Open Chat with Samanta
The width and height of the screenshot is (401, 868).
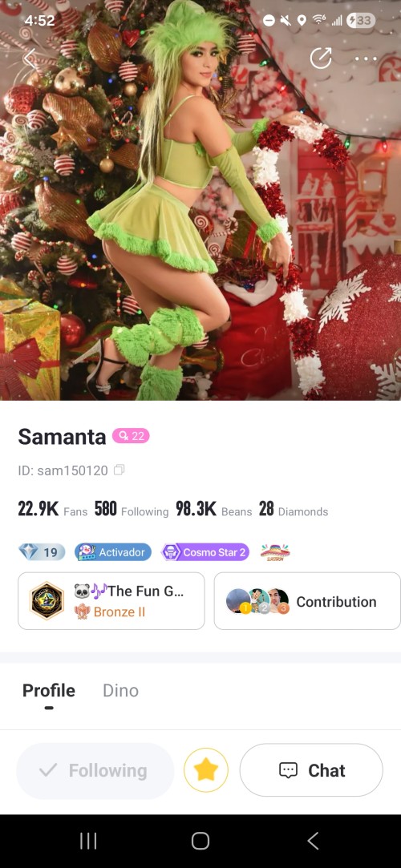[311, 770]
